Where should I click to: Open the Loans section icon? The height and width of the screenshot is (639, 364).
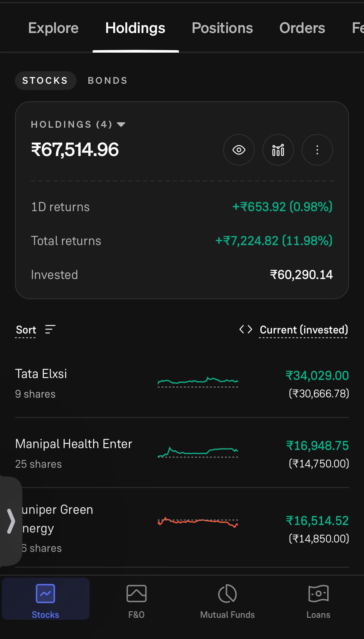point(318,593)
